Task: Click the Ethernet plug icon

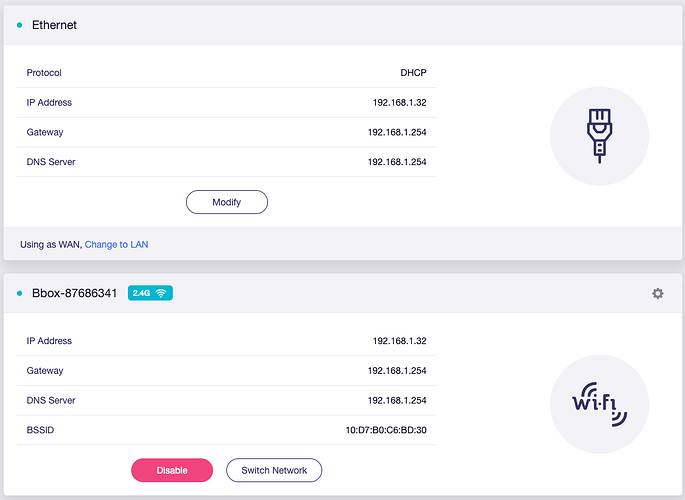Action: [x=599, y=136]
